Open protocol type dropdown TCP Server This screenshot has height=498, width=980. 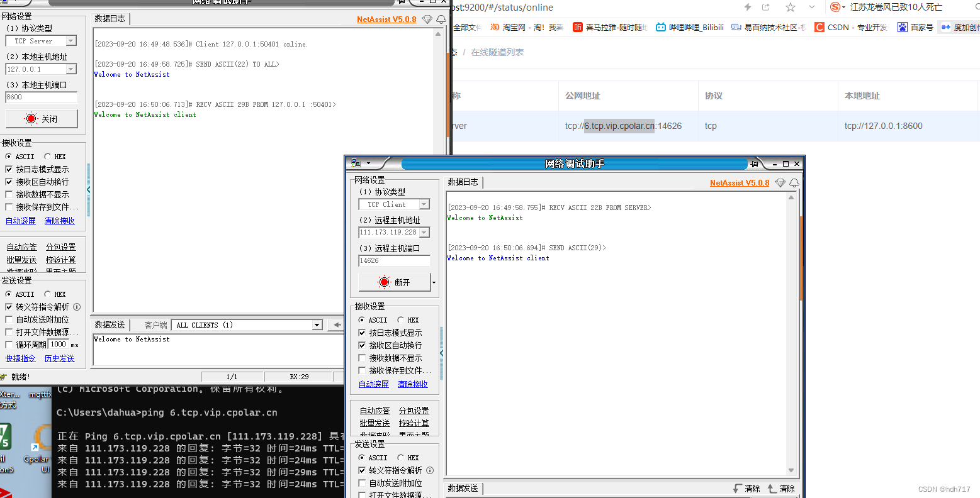tap(71, 41)
